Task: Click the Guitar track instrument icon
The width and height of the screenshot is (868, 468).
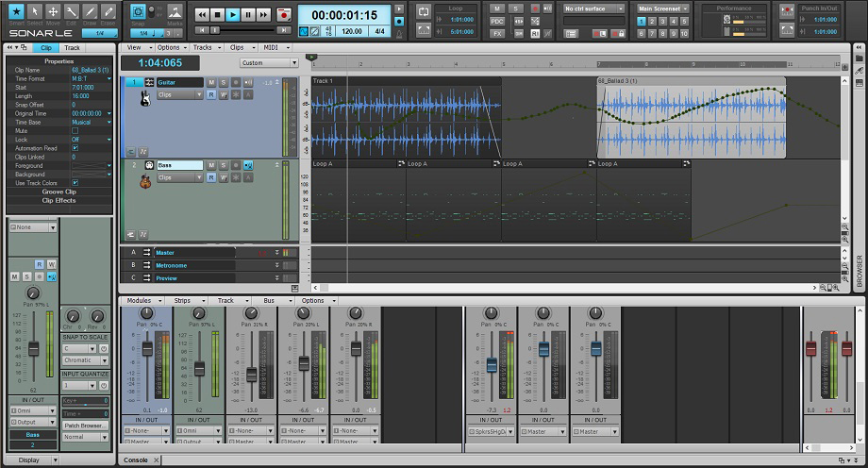Action: [146, 96]
